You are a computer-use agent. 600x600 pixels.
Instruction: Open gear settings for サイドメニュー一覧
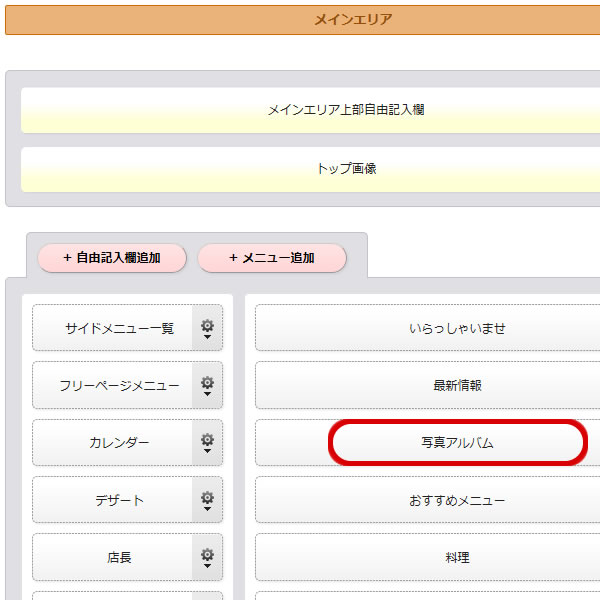[207, 328]
